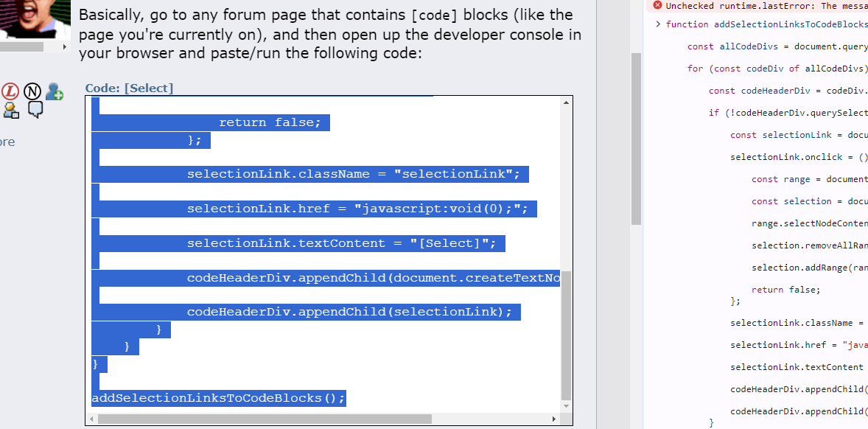Click the add-friend user icon with green plus
The height and width of the screenshot is (429, 868).
[x=55, y=91]
